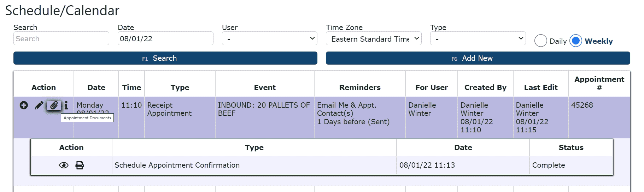
Task: Click the F6 Add New button
Action: [478, 58]
